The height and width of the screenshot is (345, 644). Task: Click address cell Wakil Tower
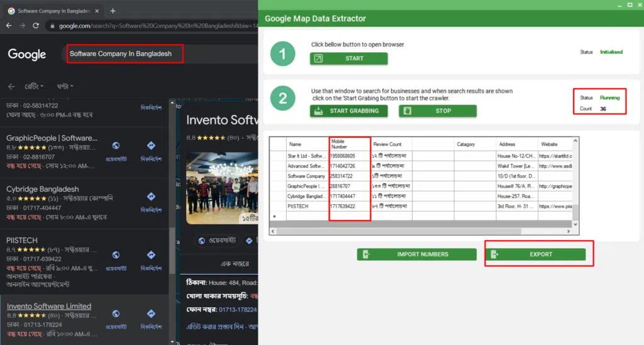(x=517, y=166)
